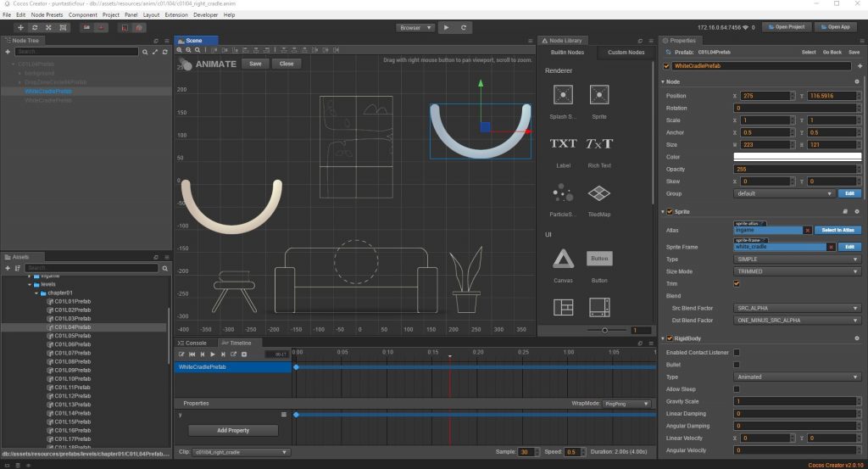The image size is (868, 469).
Task: Click the preview play button in top toolbar
Action: click(447, 27)
